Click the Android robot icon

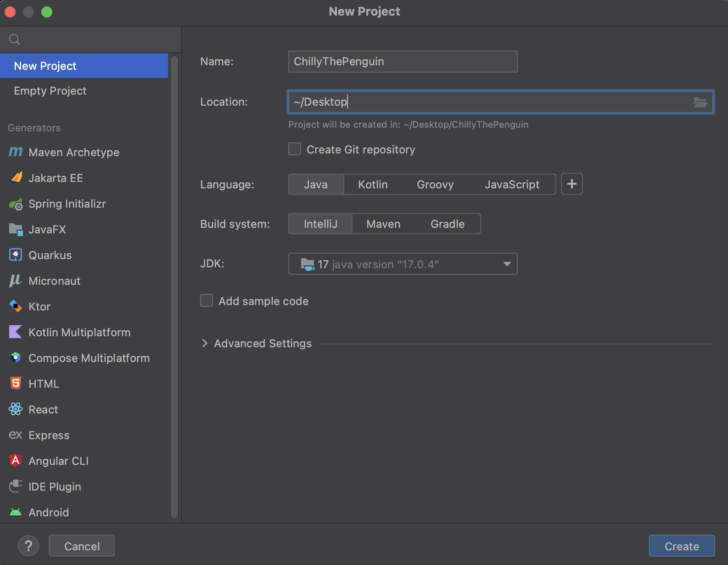click(16, 512)
